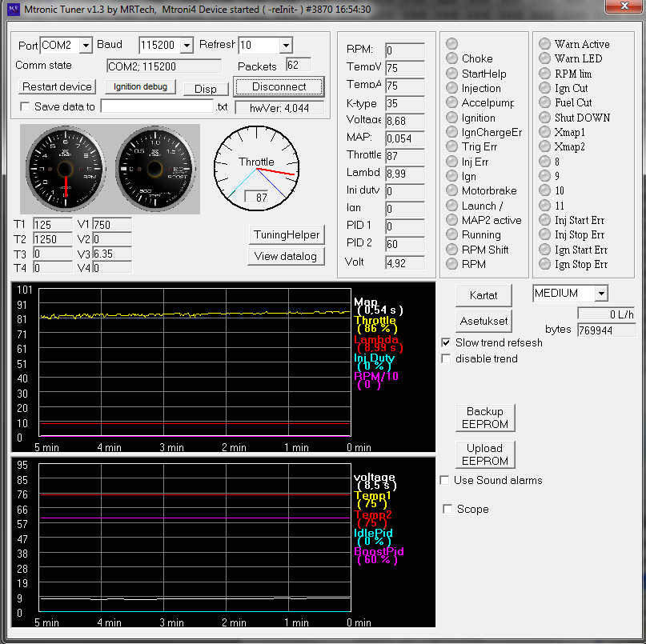The height and width of the screenshot is (644, 646).
Task: Uncheck Slow trend refresh option
Action: [446, 342]
